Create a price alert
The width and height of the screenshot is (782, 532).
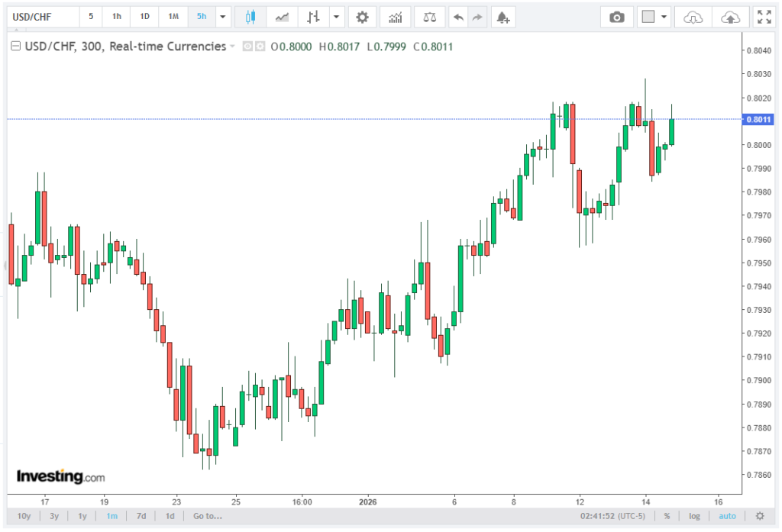pyautogui.click(x=501, y=17)
